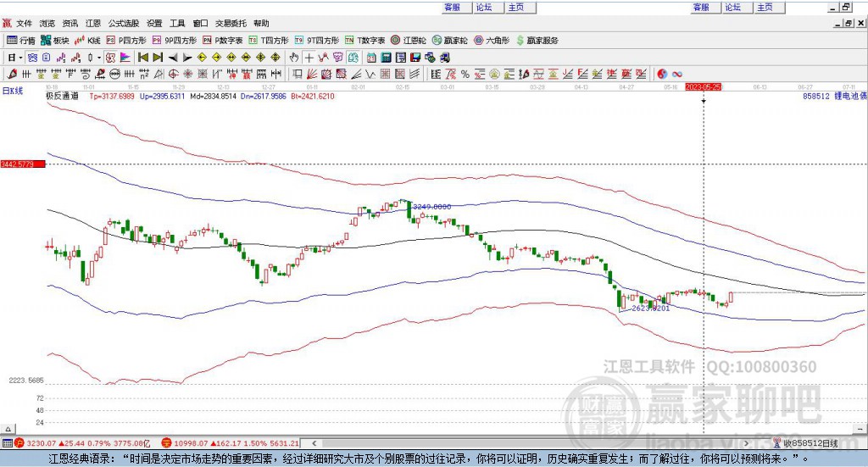Open the 六角形 tool
The image size is (868, 467).
tap(492, 41)
